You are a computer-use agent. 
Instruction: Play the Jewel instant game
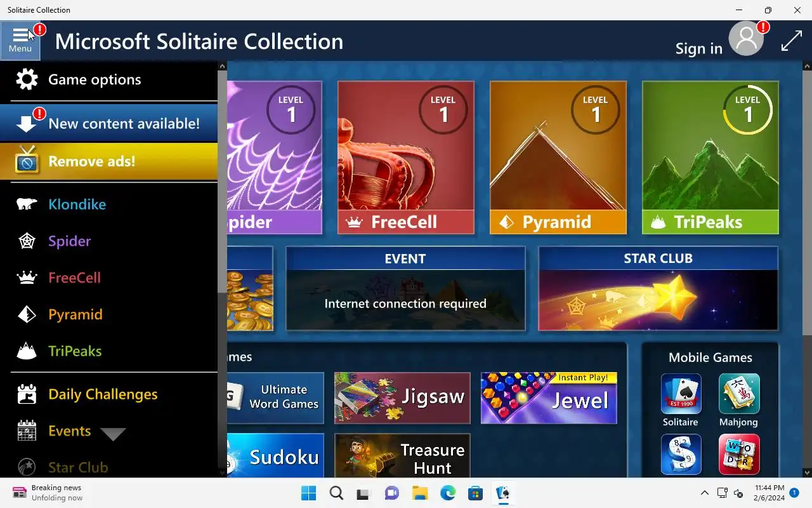(549, 398)
